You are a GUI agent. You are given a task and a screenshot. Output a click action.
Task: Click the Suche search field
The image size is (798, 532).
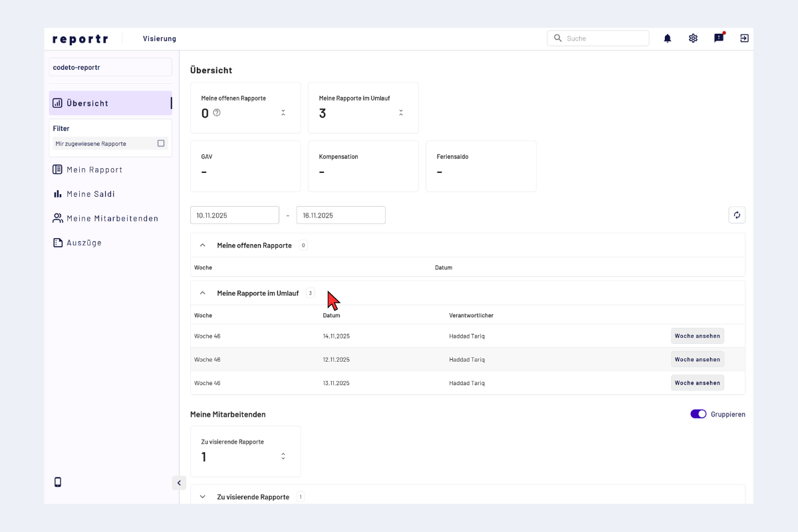click(x=604, y=39)
